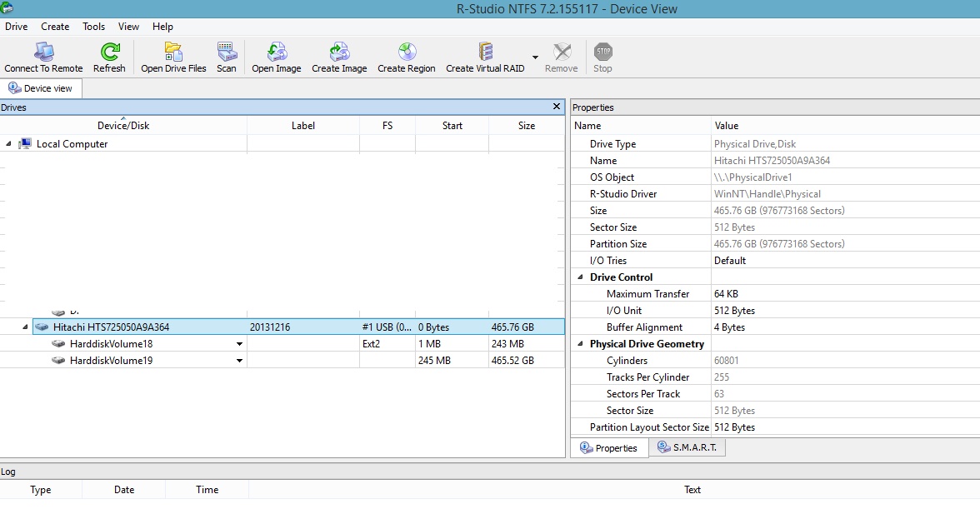
Task: Switch to the S.M.A.R.T. tab
Action: (687, 447)
